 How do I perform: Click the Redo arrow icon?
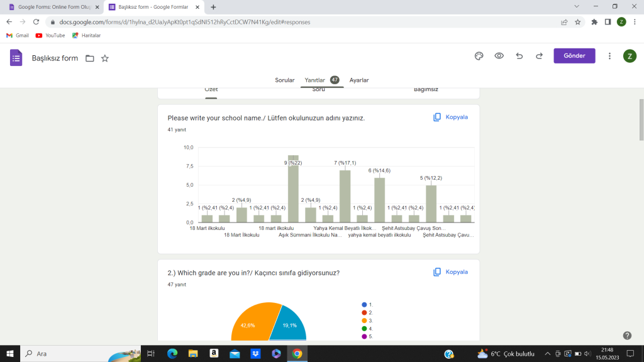click(x=539, y=56)
